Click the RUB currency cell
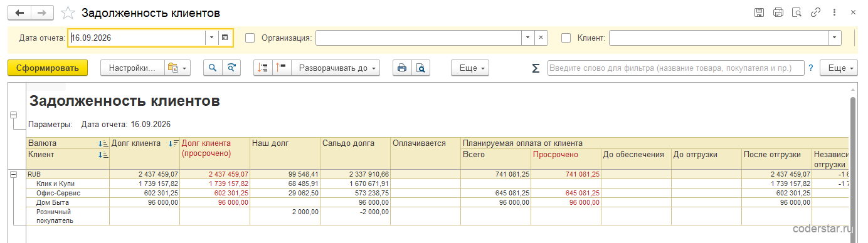This screenshot has width=868, height=243. pos(68,174)
